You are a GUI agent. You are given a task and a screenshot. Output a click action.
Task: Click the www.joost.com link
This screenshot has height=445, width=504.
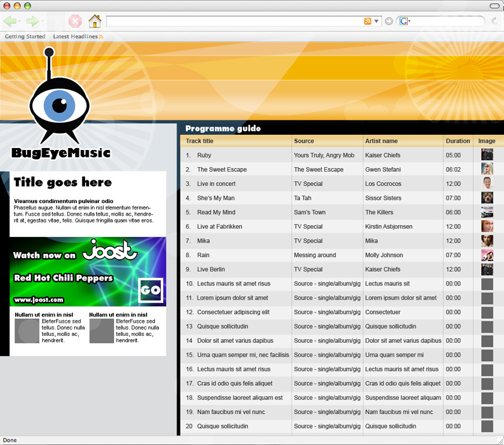[38, 299]
